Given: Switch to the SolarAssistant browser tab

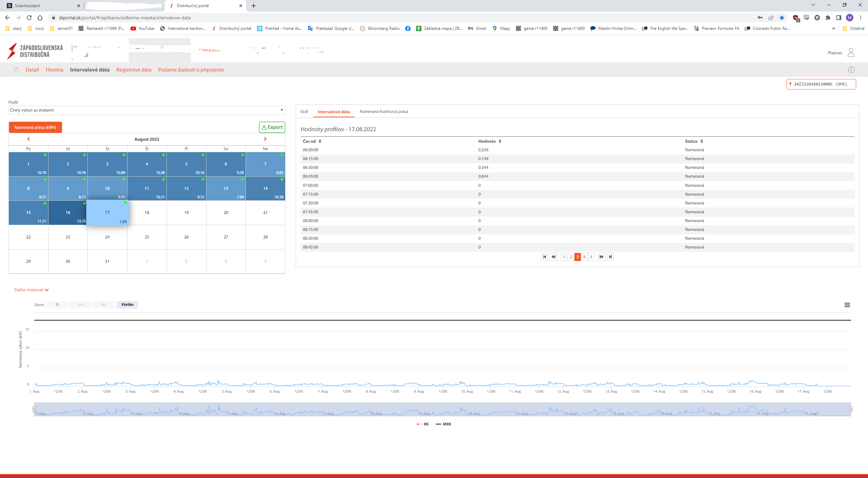Looking at the screenshot, I should pyautogui.click(x=42, y=6).
